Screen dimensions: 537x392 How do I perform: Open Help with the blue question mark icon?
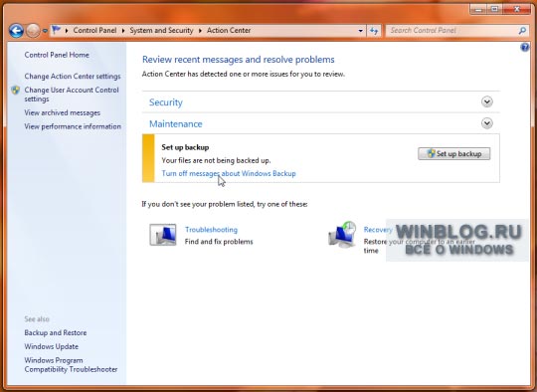coord(525,47)
